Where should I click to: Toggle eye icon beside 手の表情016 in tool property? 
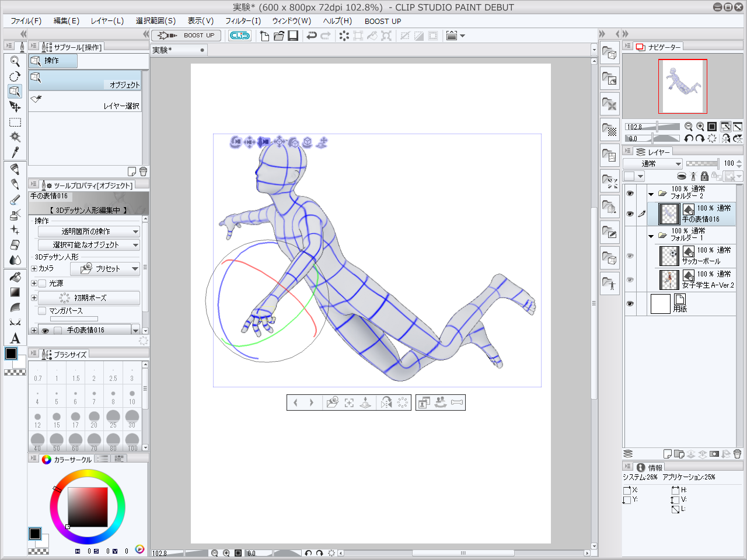[x=45, y=331]
